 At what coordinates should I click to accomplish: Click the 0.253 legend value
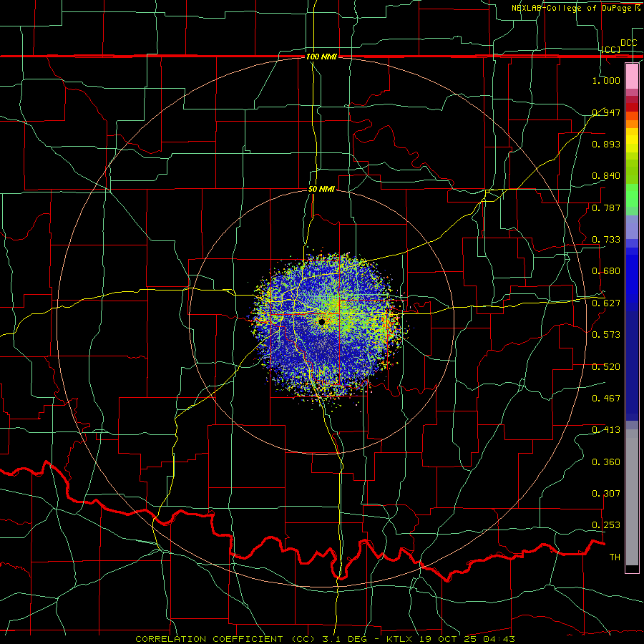(606, 525)
